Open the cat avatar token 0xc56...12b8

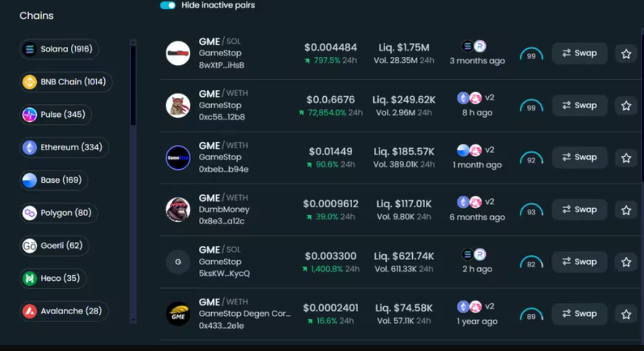[178, 105]
